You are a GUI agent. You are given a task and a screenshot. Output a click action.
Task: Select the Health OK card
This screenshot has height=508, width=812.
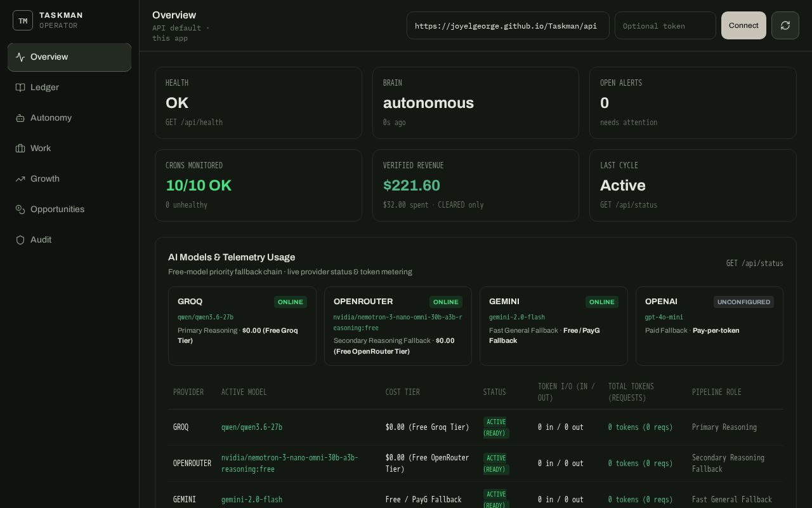258,103
